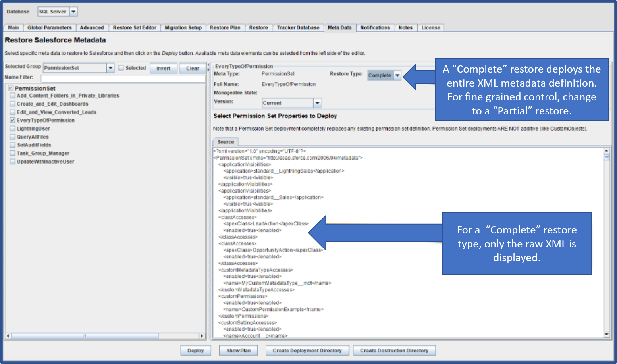The height and width of the screenshot is (364, 617).
Task: Check Edit_and_View_Converted_Leads checkbox
Action: [x=13, y=112]
